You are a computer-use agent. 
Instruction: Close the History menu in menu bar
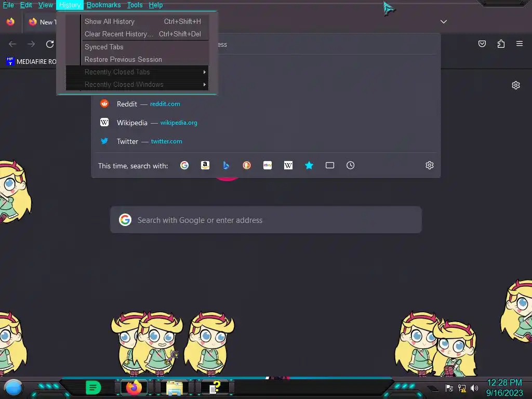coord(70,5)
